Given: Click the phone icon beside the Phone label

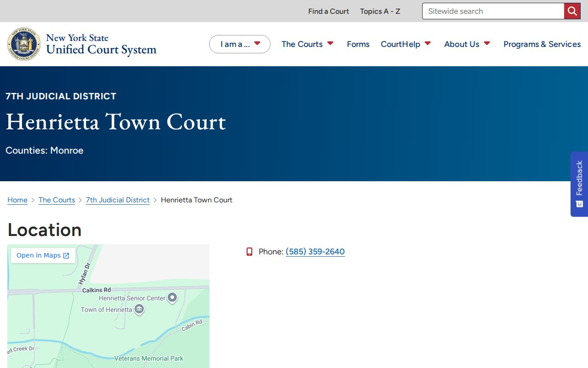Looking at the screenshot, I should pyautogui.click(x=249, y=252).
